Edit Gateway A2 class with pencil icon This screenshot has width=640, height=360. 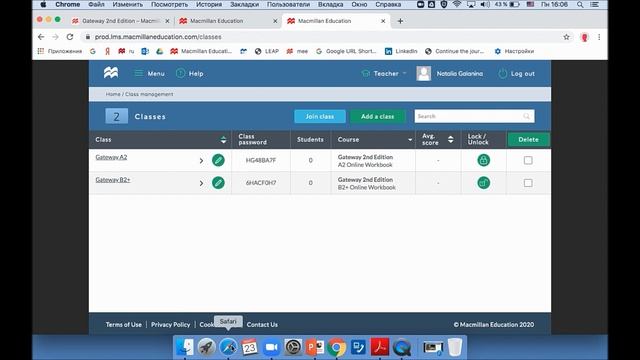coord(218,160)
